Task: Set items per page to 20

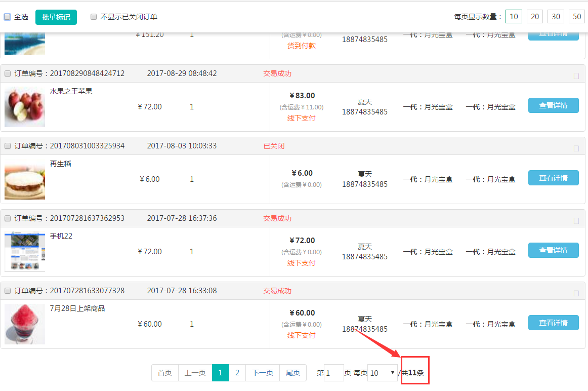Action: tap(534, 17)
